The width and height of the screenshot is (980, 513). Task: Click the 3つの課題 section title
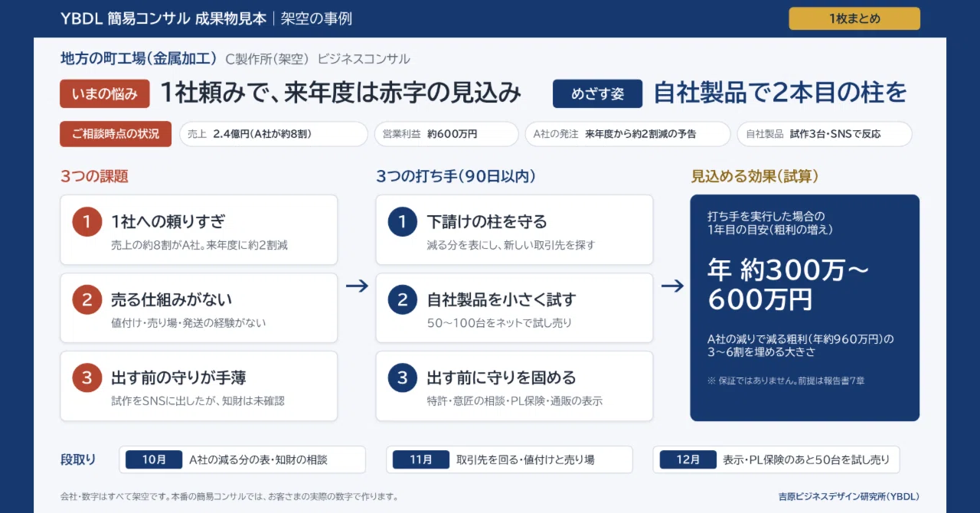tap(94, 176)
